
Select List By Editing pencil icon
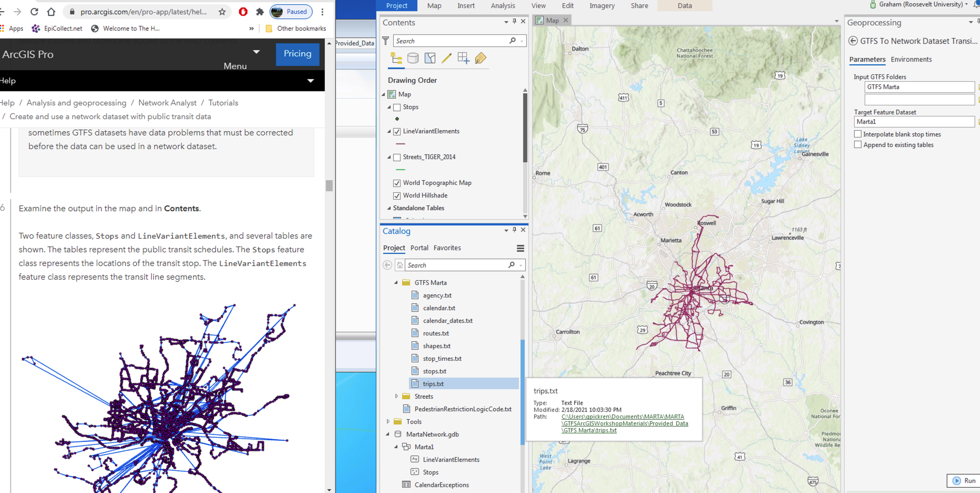(x=447, y=58)
